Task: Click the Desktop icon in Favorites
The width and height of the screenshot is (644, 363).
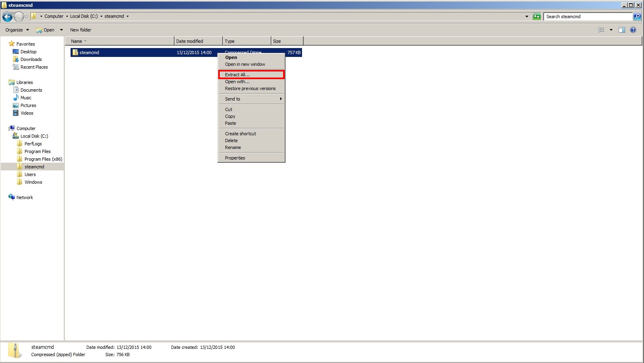Action: 16,52
